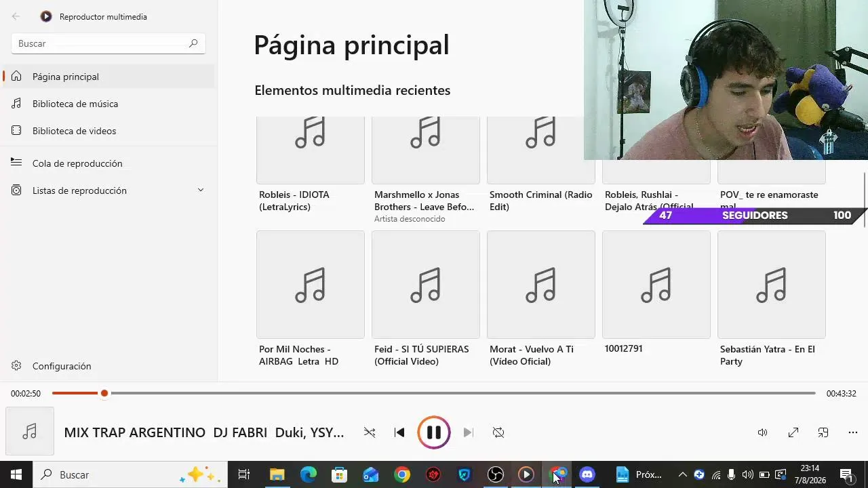
Task: Open the more options menu
Action: 853,432
